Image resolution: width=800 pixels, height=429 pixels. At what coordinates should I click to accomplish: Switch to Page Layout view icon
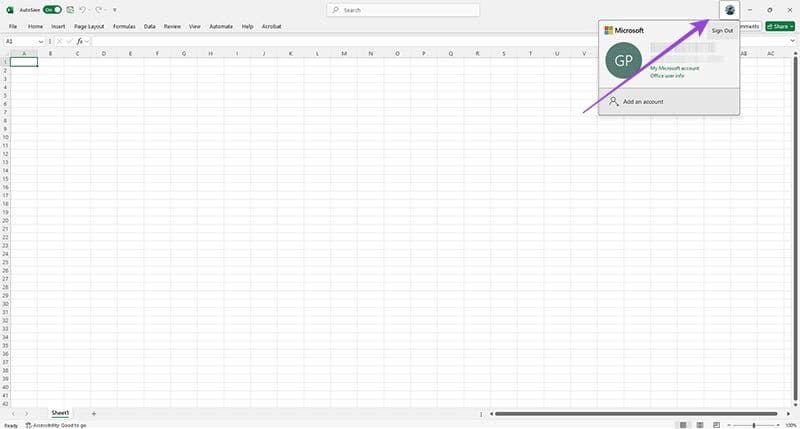[x=701, y=425]
